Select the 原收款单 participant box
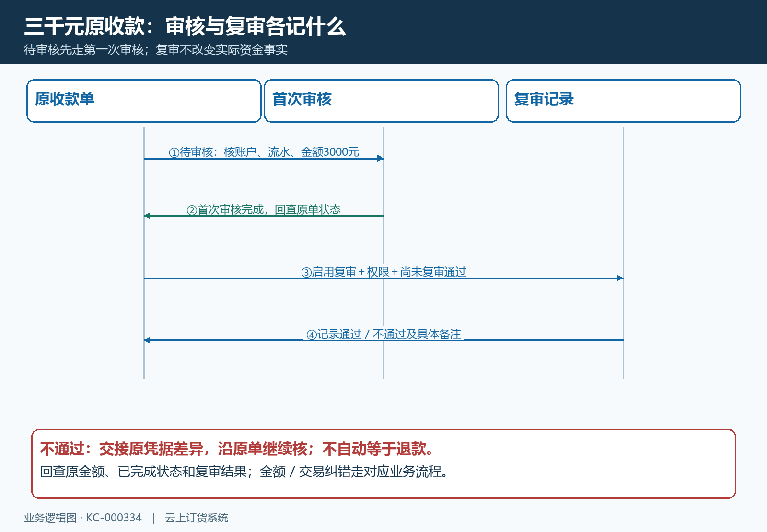767x532 pixels. coord(144,101)
